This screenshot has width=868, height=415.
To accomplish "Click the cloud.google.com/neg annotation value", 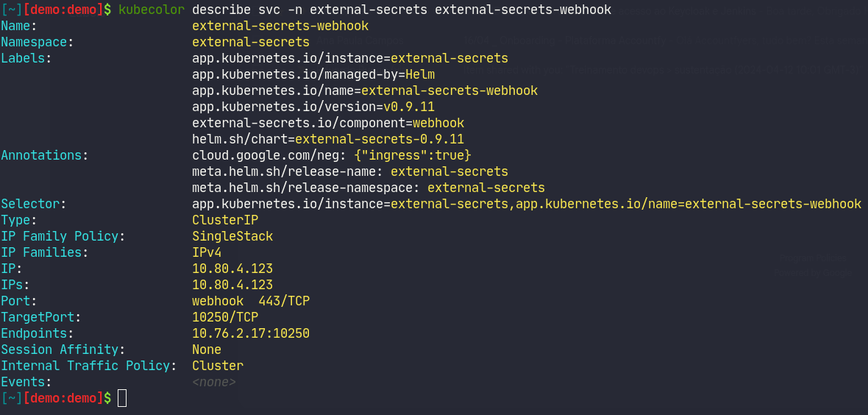I will pyautogui.click(x=413, y=156).
